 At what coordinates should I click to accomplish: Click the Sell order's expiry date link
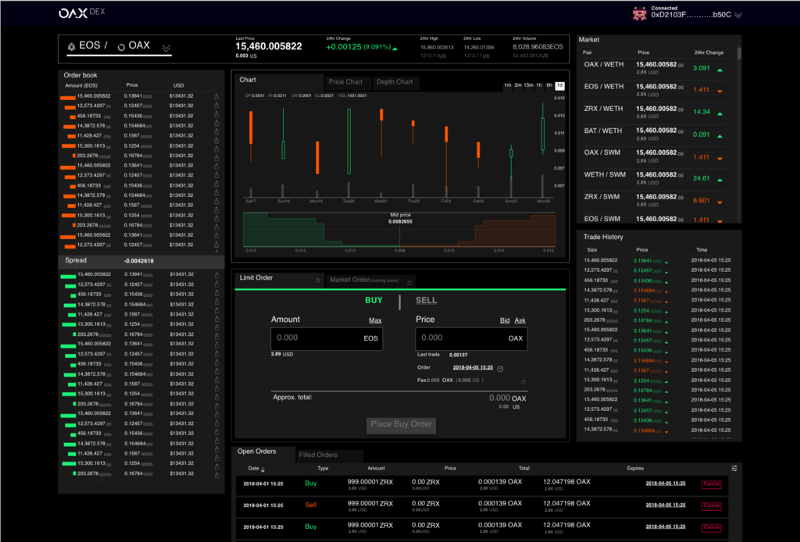665,505
